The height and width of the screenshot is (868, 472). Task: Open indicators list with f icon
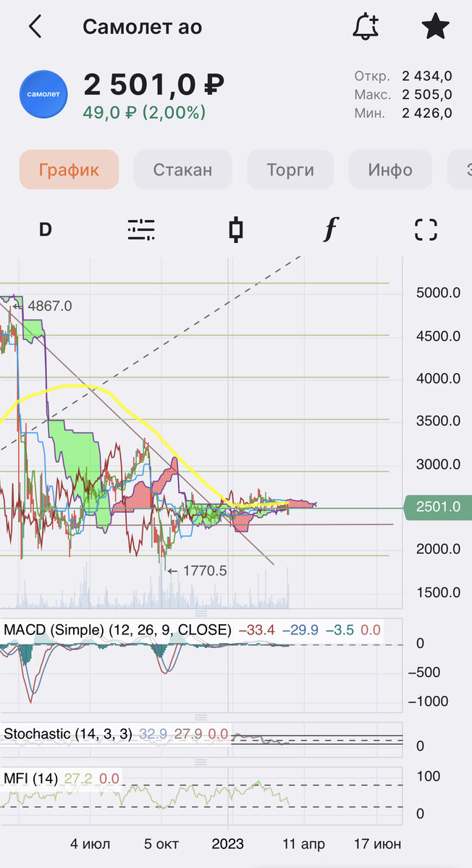pos(331,230)
